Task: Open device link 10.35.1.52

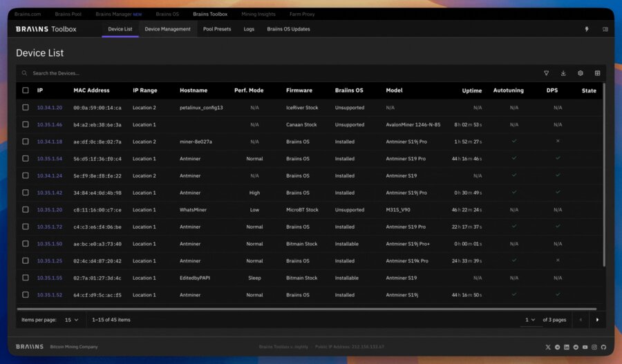Action: [50, 295]
